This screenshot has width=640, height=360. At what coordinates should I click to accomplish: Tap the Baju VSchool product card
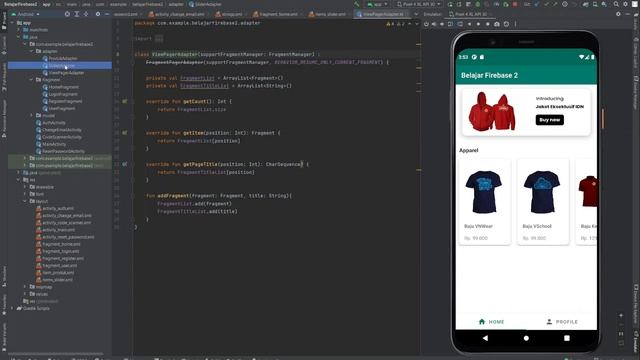[x=543, y=202]
